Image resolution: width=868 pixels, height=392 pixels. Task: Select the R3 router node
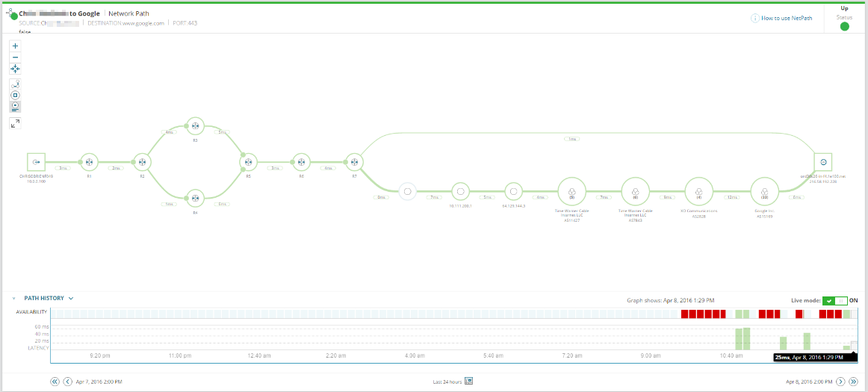[x=195, y=125]
